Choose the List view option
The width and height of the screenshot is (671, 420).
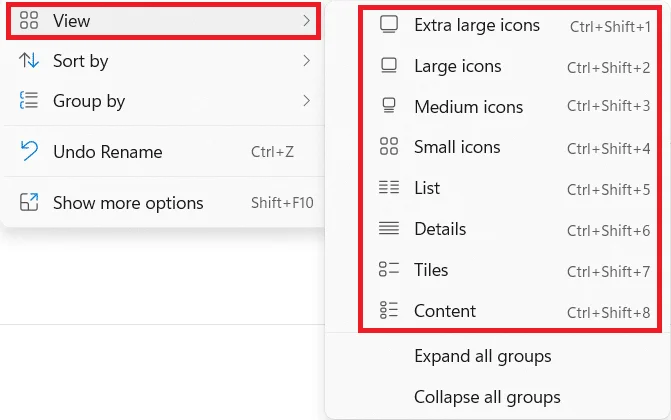pyautogui.click(x=510, y=188)
